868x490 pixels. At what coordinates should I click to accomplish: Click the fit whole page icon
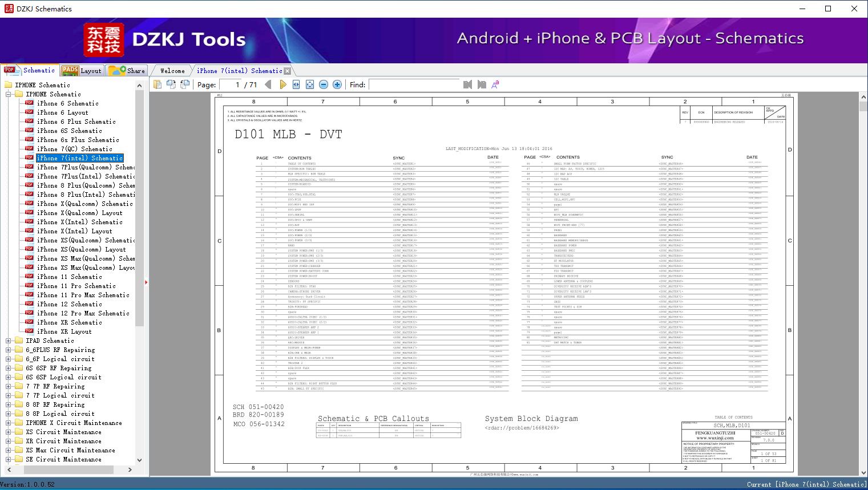point(310,84)
